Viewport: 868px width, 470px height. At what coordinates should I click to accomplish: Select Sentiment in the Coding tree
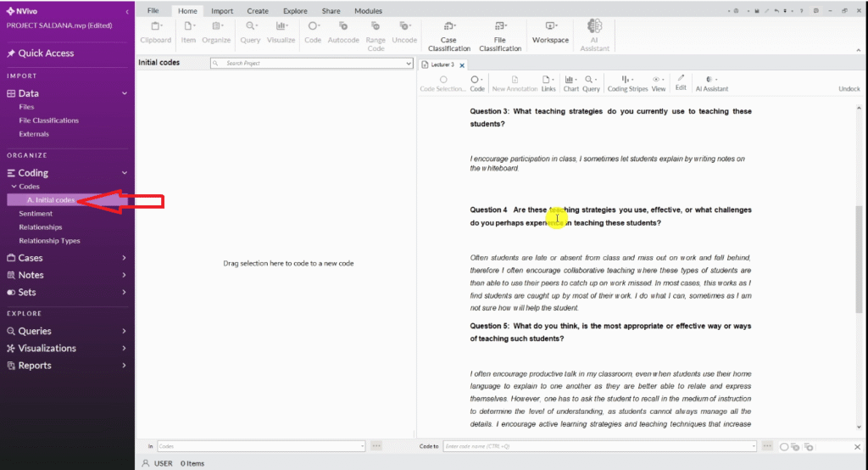(x=36, y=214)
